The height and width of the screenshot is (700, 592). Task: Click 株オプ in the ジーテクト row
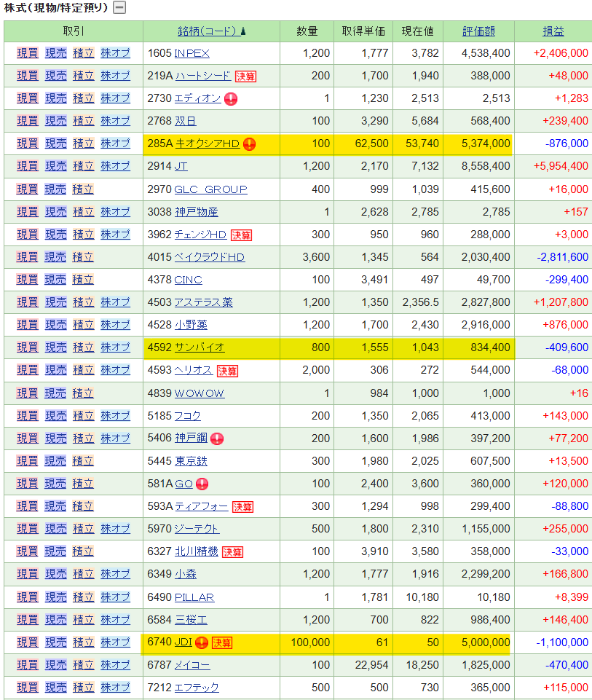116,529
